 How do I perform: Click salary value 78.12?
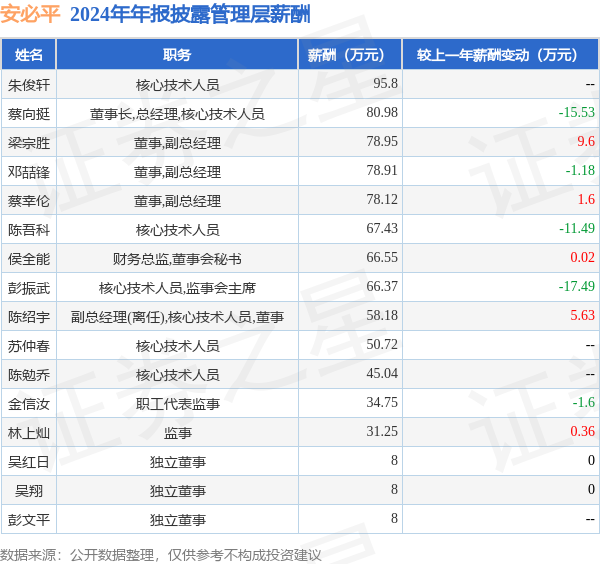[x=382, y=199]
